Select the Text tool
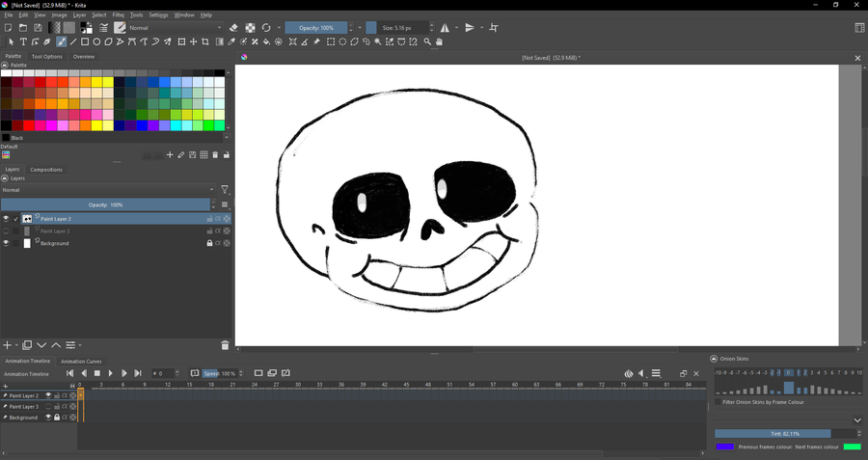 pos(23,41)
